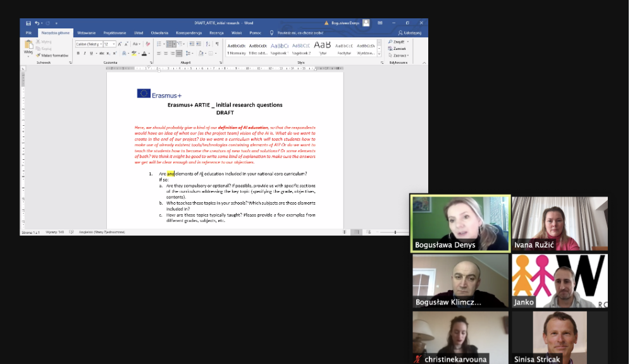
Task: Click the sort A-Z icon
Action: [x=208, y=44]
